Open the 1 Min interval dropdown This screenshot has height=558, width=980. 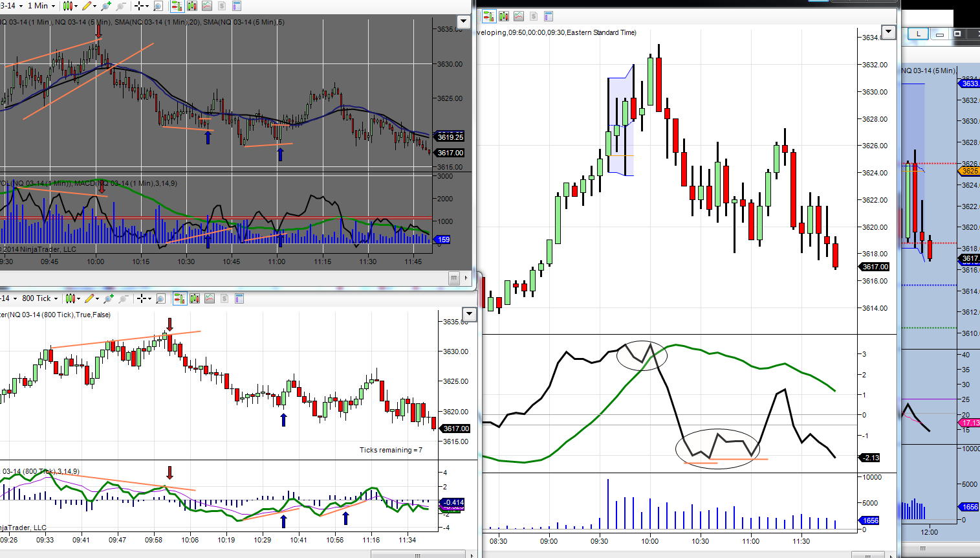pos(41,6)
